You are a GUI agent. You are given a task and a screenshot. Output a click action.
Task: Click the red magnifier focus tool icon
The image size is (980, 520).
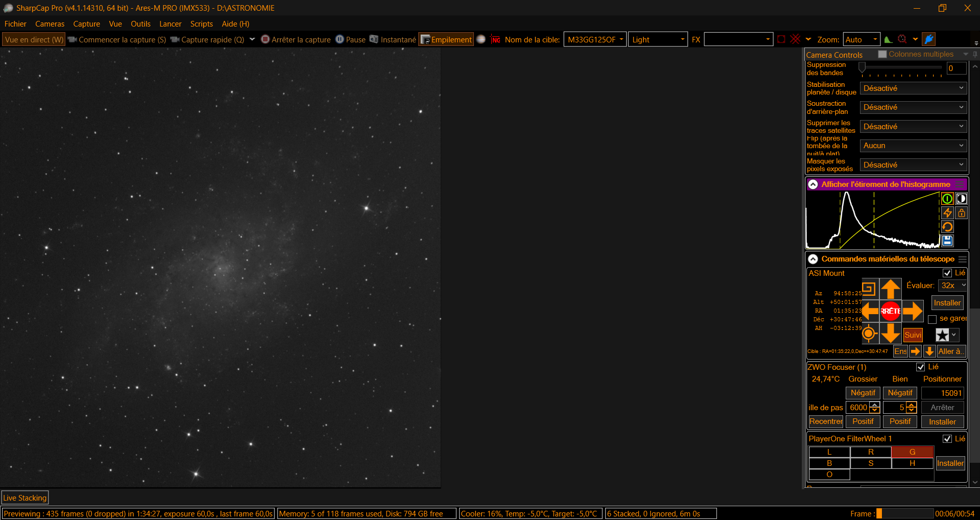(902, 39)
